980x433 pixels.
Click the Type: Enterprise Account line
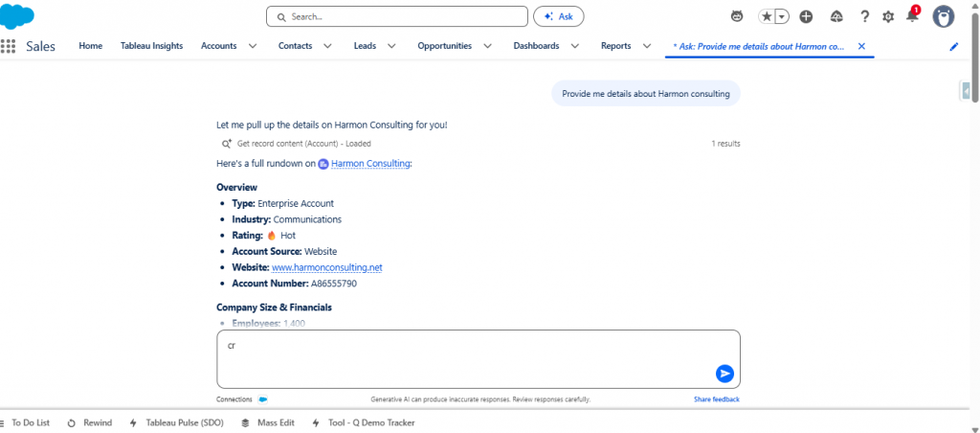[x=283, y=203]
